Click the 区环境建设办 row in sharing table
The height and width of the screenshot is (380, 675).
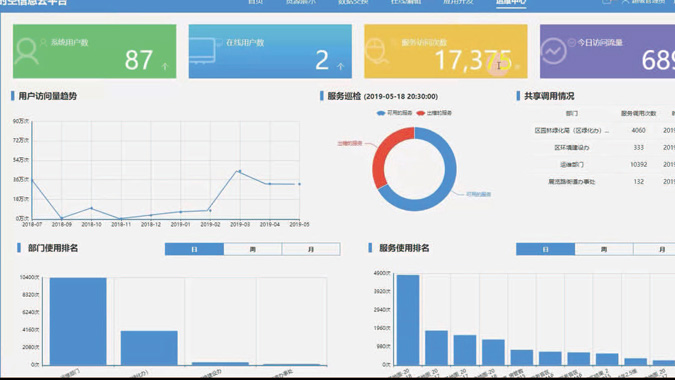click(603, 147)
